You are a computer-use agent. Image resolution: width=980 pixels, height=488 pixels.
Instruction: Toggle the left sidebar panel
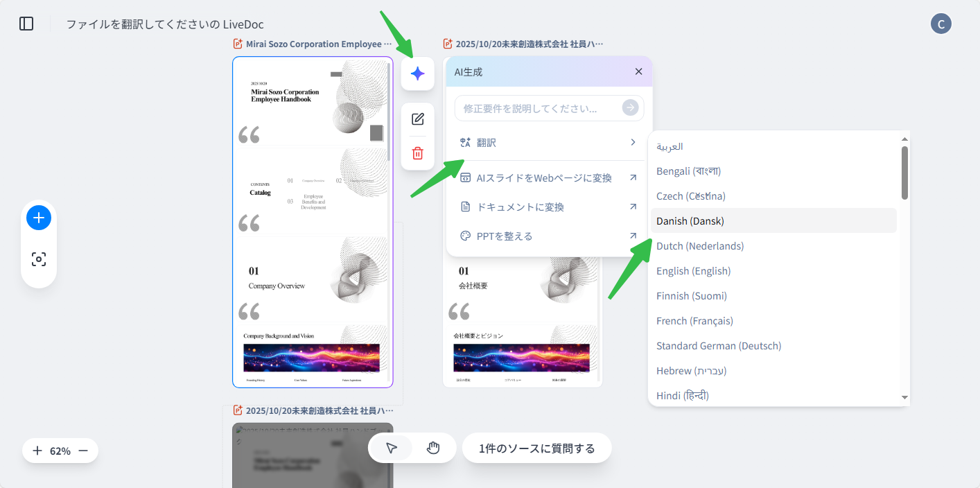26,24
